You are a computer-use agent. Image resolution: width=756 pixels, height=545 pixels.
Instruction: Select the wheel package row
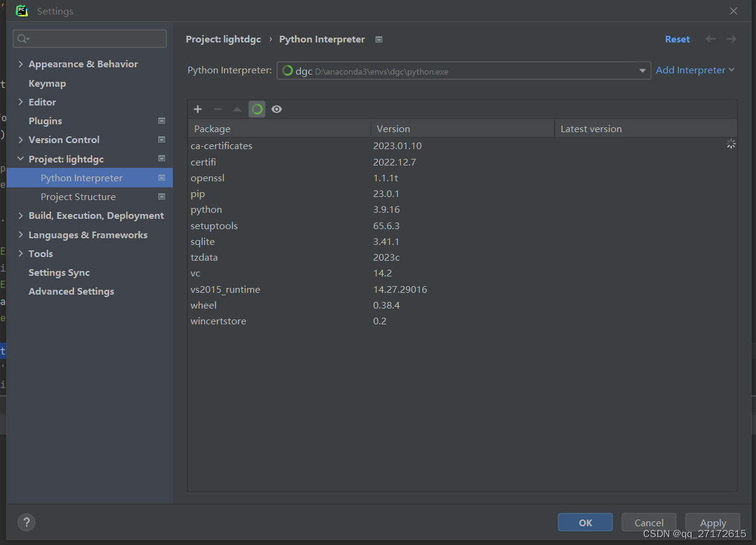pos(462,306)
